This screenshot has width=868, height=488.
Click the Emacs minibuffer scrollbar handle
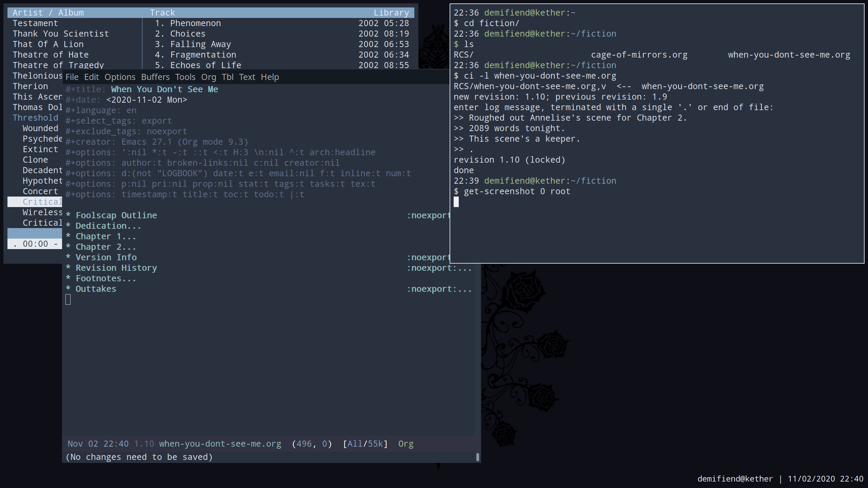477,457
